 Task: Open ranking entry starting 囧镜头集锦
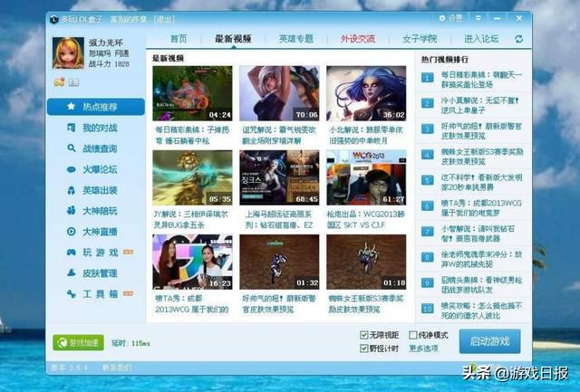[x=481, y=285]
